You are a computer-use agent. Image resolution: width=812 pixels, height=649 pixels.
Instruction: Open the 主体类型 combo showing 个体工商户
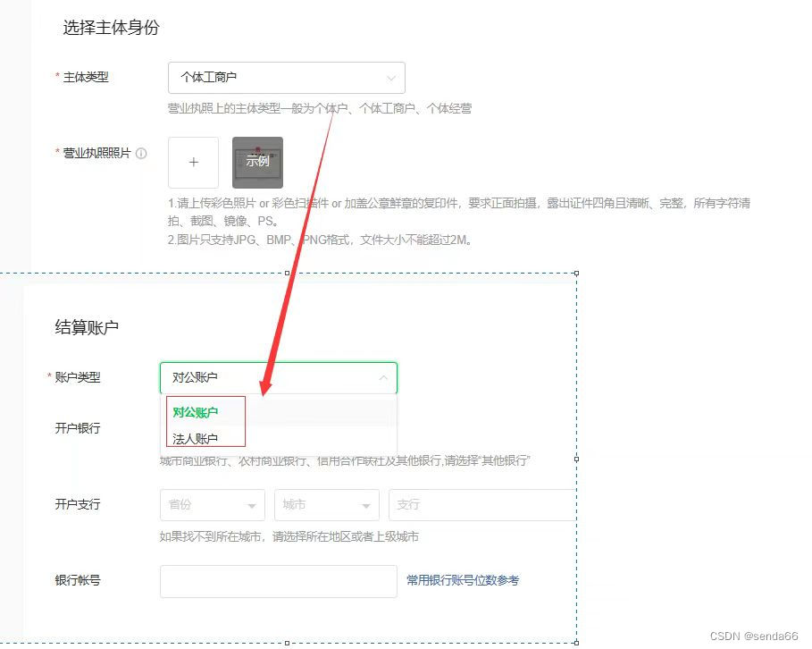(286, 78)
